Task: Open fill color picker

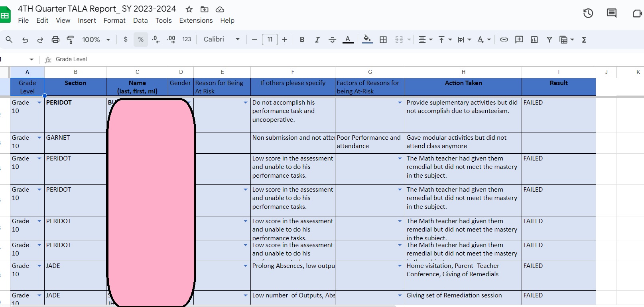Action: pos(367,40)
